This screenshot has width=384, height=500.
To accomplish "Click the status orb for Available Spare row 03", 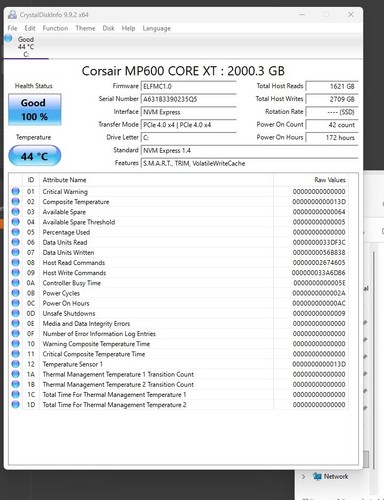I will [15, 212].
